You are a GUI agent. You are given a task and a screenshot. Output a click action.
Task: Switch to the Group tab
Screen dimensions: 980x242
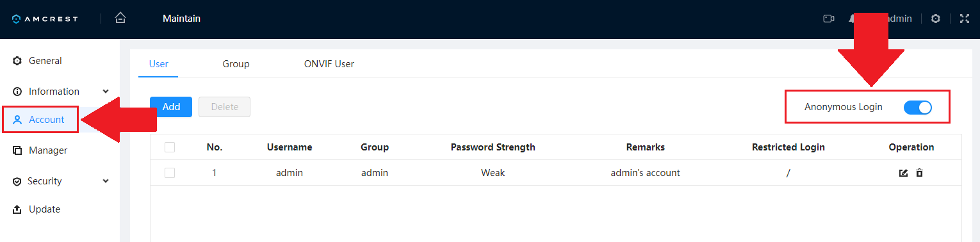point(236,64)
